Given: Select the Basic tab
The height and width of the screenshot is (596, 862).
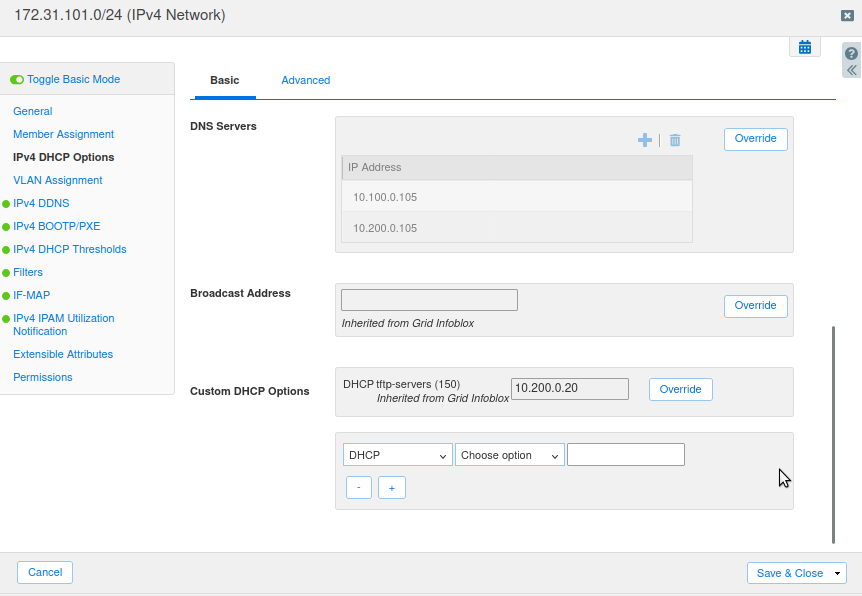Looking at the screenshot, I should [x=225, y=80].
